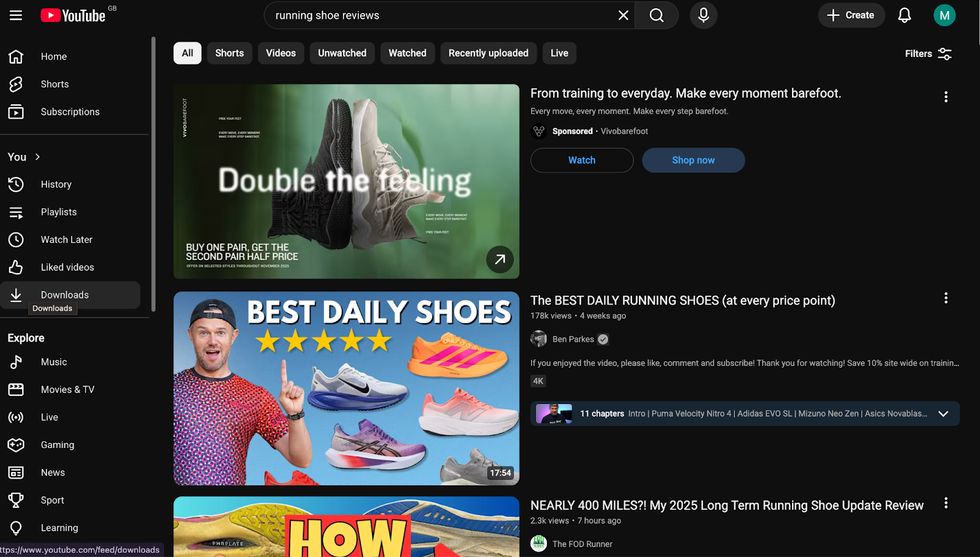The height and width of the screenshot is (557, 980).
Task: Open the barefoot ad title
Action: pos(685,93)
